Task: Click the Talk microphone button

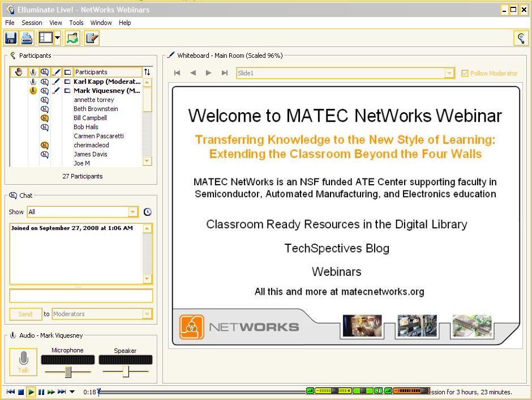Action: (23, 362)
